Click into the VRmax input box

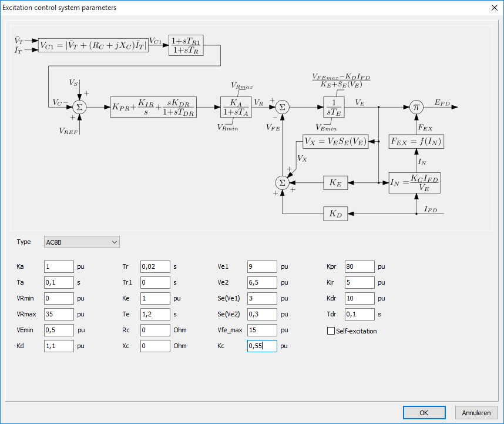click(x=59, y=314)
